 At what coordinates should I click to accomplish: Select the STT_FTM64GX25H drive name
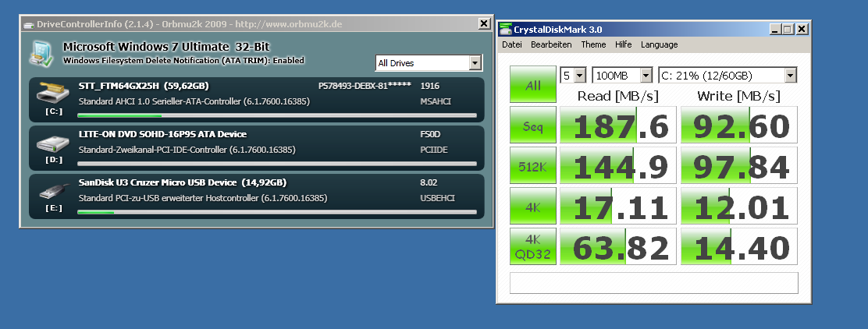144,86
